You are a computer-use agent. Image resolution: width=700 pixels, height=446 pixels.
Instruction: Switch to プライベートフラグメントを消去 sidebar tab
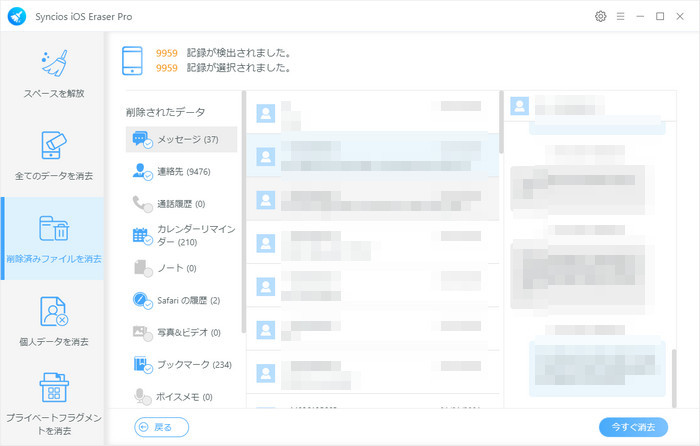54,404
